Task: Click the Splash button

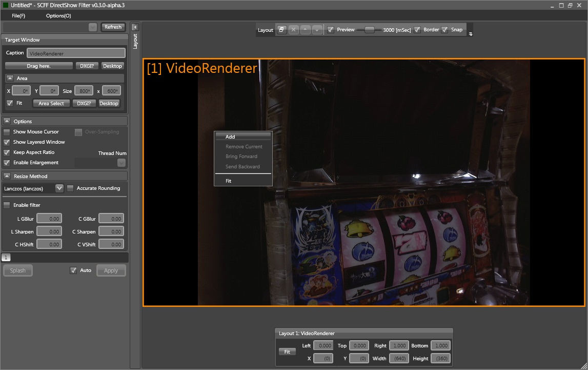Action: coord(17,270)
